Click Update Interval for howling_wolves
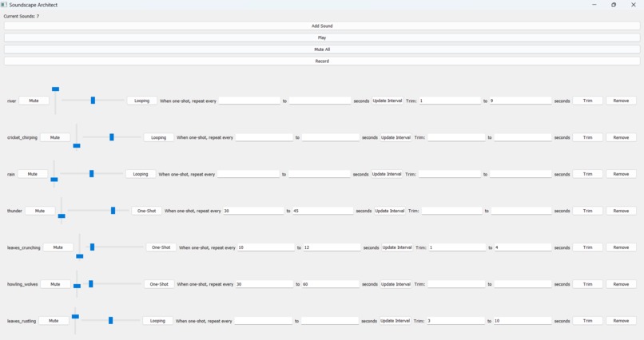Image resolution: width=644 pixels, height=340 pixels. click(396, 284)
